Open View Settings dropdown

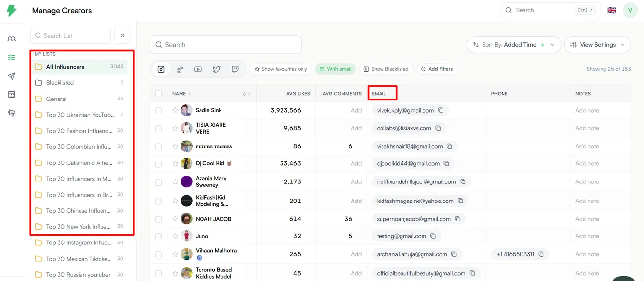tap(598, 45)
